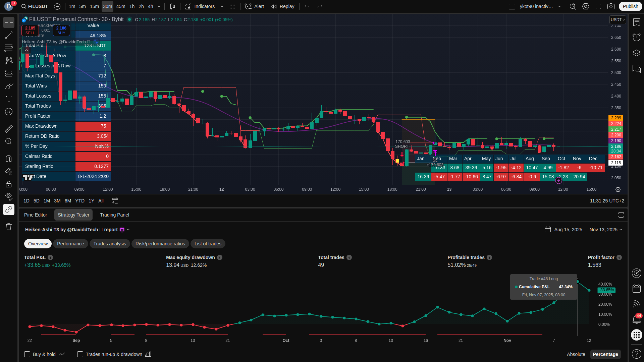The height and width of the screenshot is (362, 644).
Task: Open the layout grid selector icon
Action: tap(232, 6)
